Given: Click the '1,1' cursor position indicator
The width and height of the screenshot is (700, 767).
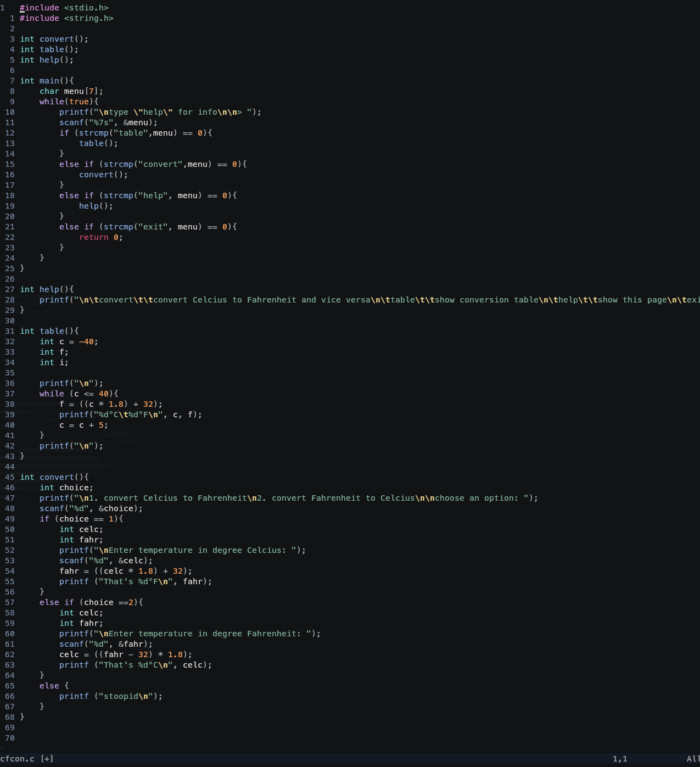Looking at the screenshot, I should 620,759.
